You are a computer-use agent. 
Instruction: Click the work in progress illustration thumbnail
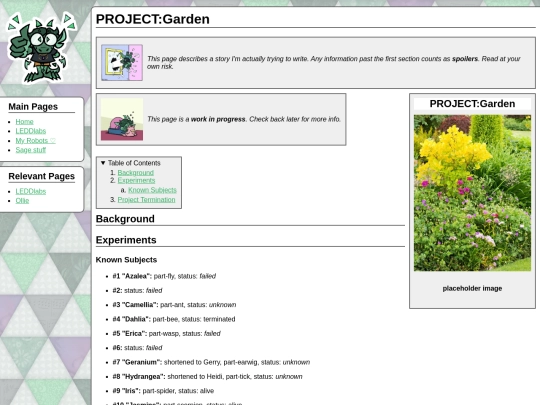[x=122, y=119]
